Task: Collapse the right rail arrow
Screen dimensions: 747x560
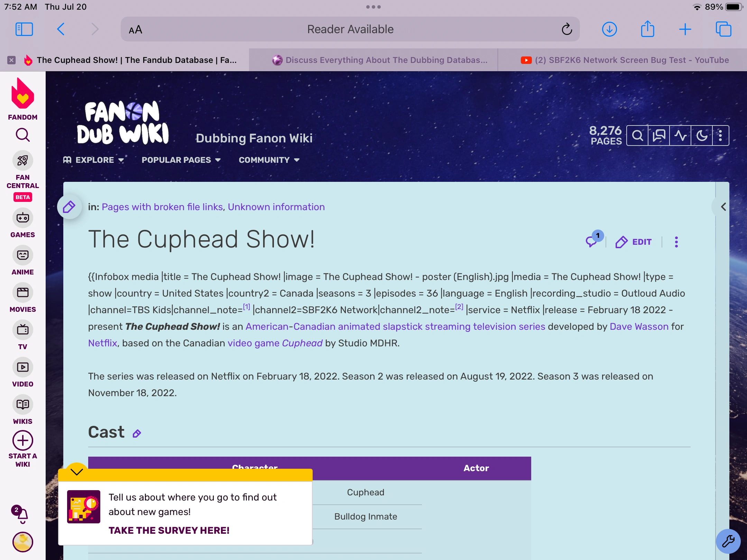Action: click(723, 207)
